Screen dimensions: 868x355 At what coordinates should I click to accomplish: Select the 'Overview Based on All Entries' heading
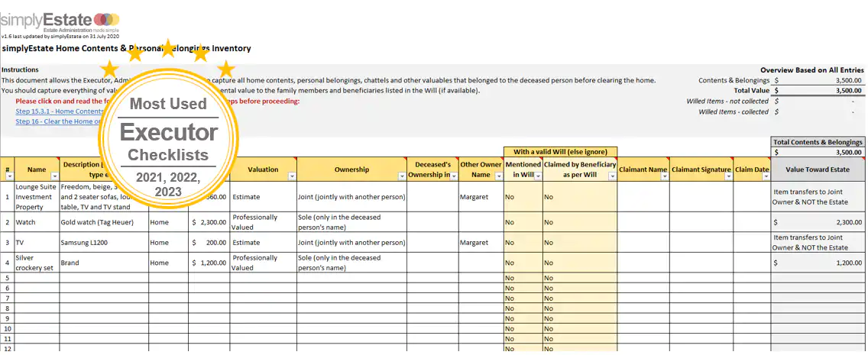[x=811, y=70]
